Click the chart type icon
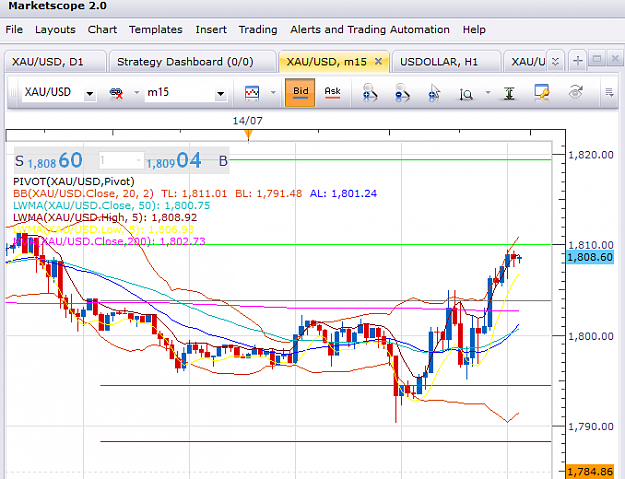 click(252, 93)
